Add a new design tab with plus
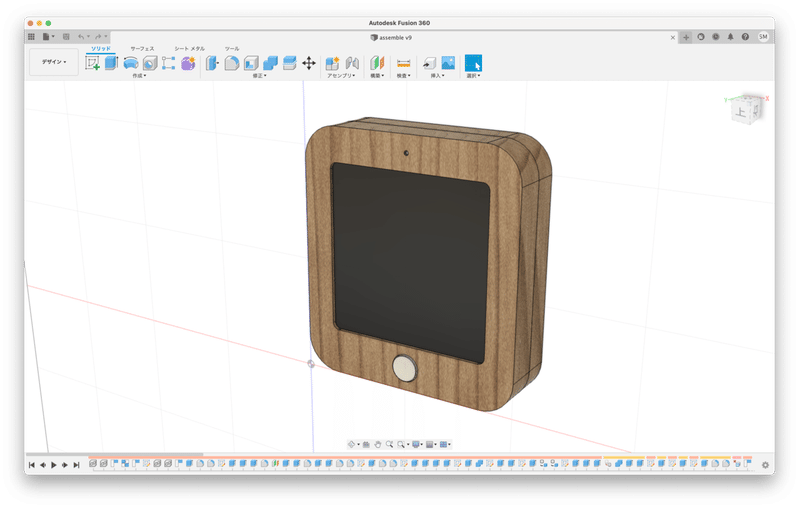The width and height of the screenshot is (800, 508). (686, 37)
